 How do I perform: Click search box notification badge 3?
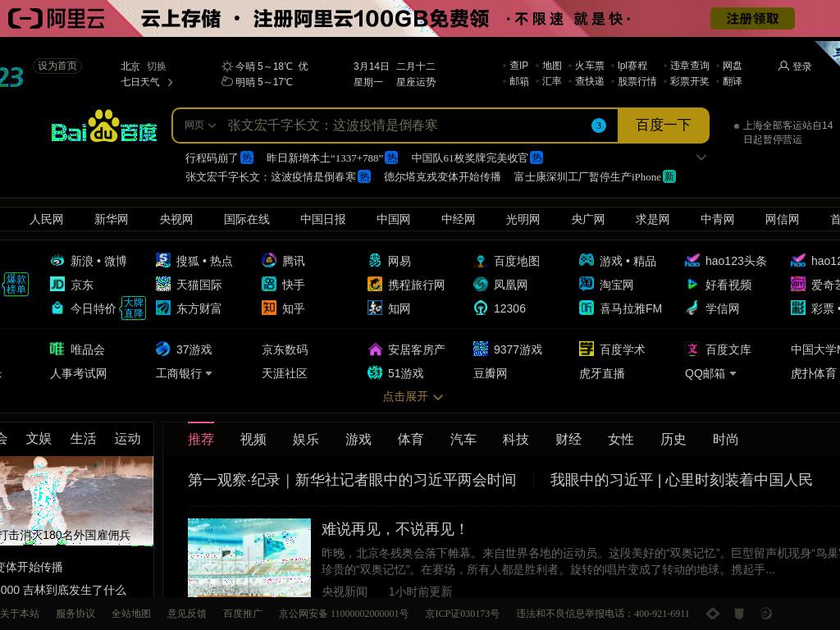pyautogui.click(x=598, y=126)
